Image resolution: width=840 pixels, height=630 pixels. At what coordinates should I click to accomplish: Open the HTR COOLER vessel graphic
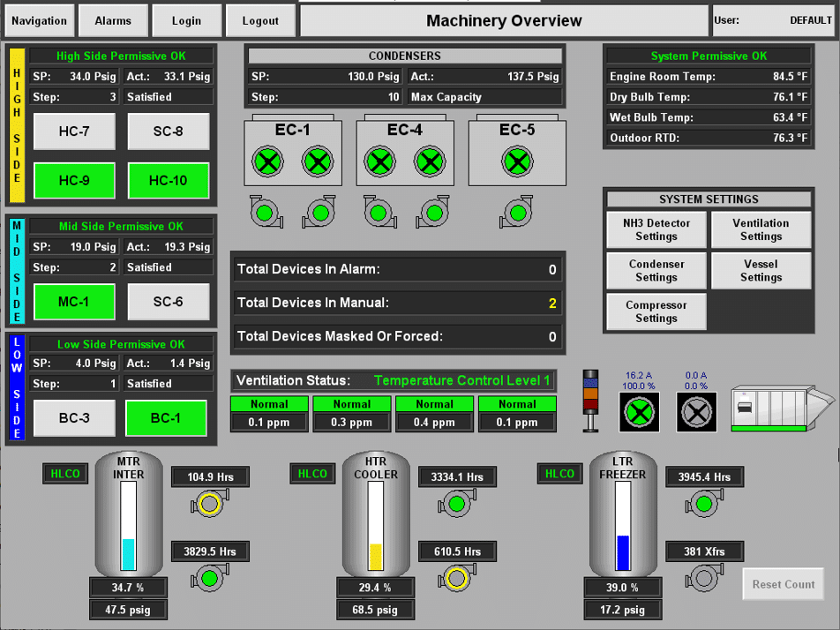(376, 514)
